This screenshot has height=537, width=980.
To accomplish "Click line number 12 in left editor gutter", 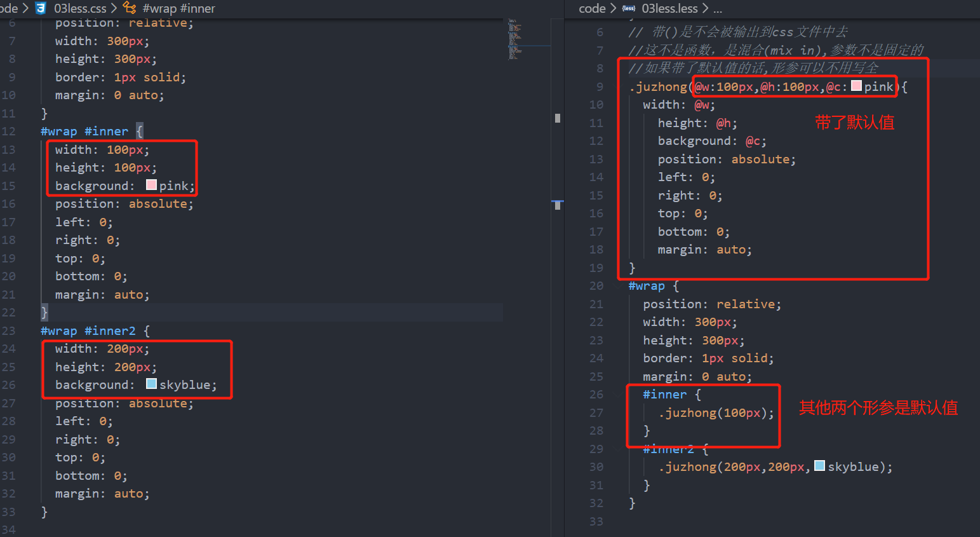I will pos(8,132).
